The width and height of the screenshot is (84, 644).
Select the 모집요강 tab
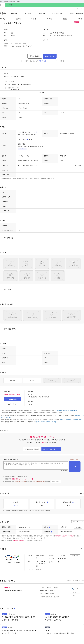[3, 19]
